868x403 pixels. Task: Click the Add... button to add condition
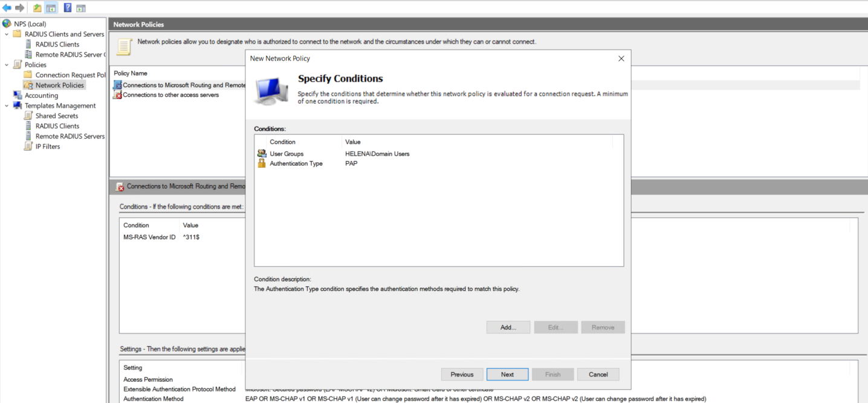(508, 327)
